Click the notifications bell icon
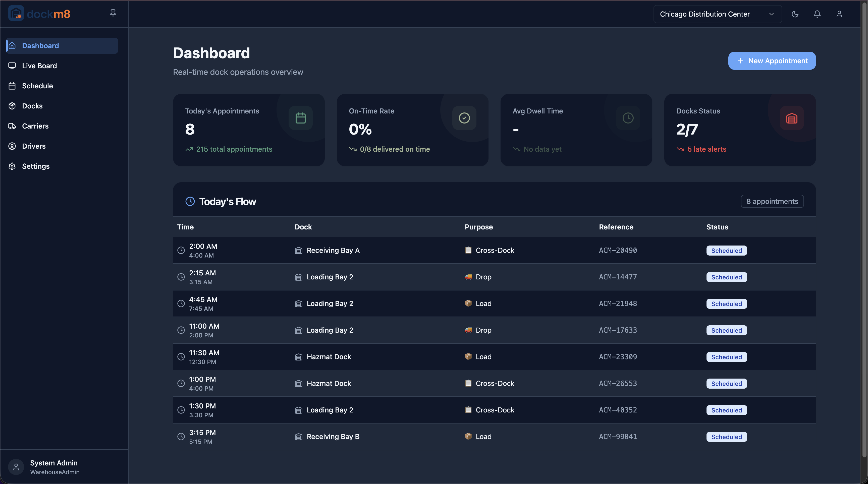This screenshot has width=868, height=484. click(x=817, y=14)
